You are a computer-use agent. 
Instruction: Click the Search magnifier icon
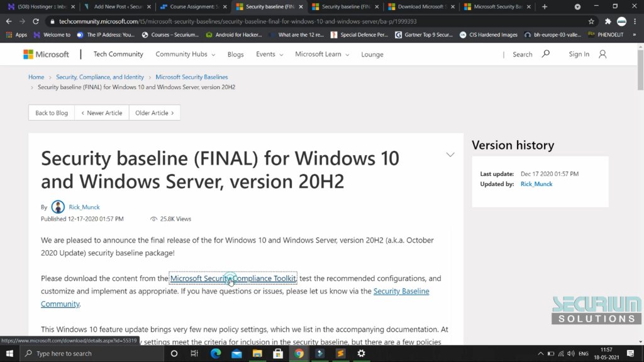tap(545, 54)
